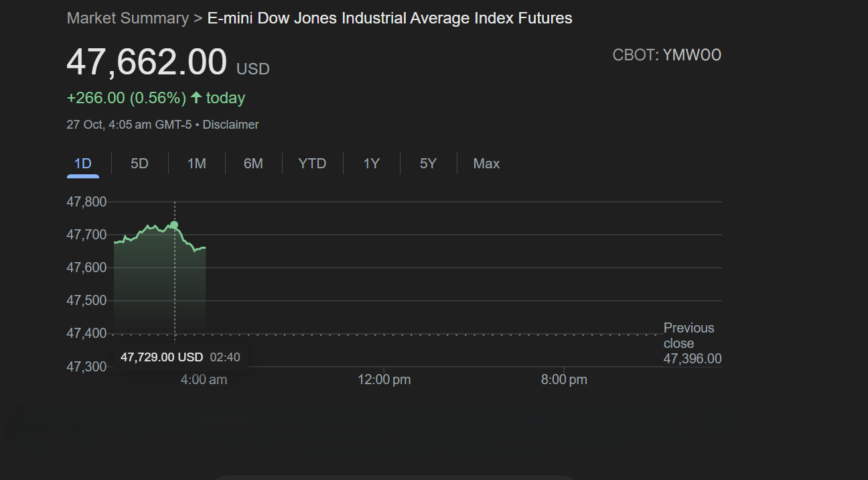Screen dimensions: 868x480
Task: Select the 6M time range
Action: pyautogui.click(x=253, y=163)
